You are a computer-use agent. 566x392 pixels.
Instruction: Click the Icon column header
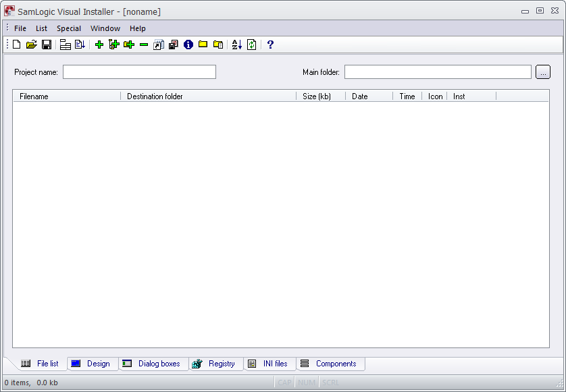click(434, 96)
